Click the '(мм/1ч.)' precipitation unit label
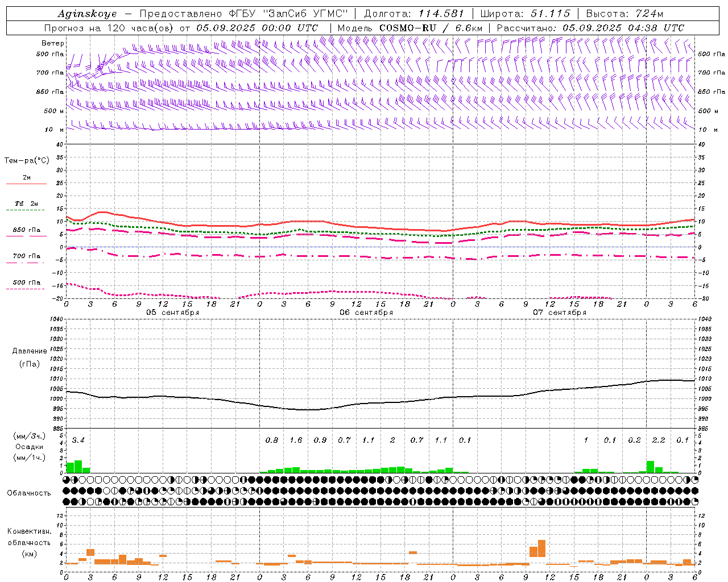Viewport: 728px width, 582px height. (30, 458)
